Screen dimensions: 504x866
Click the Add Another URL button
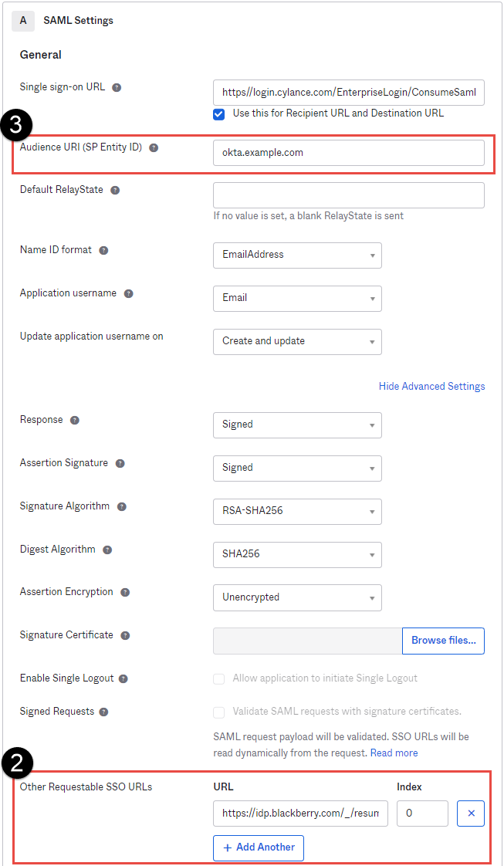pyautogui.click(x=259, y=847)
